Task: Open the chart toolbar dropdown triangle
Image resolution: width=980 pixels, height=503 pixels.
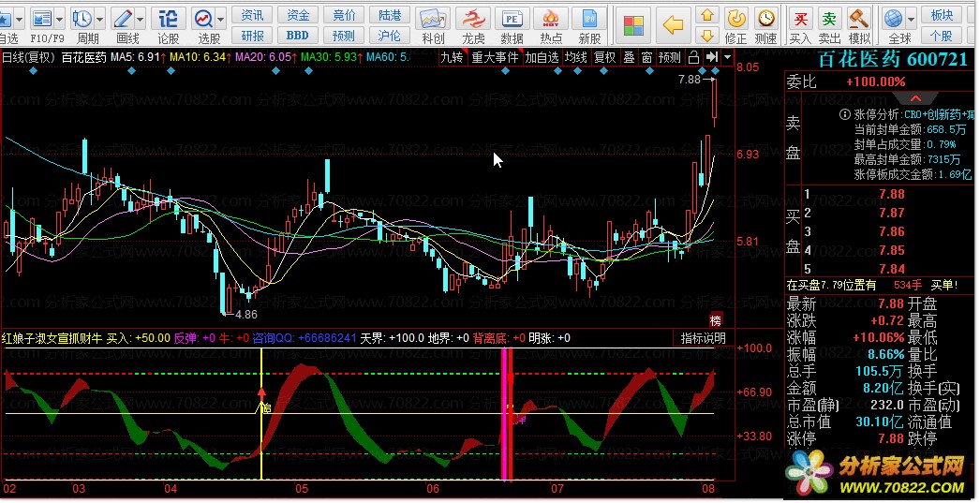Action: coord(727,57)
